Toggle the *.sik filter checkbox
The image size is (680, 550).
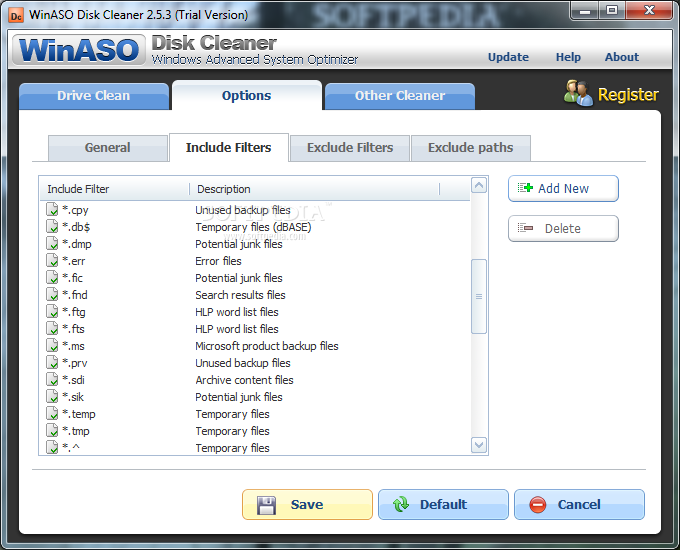pyautogui.click(x=52, y=396)
